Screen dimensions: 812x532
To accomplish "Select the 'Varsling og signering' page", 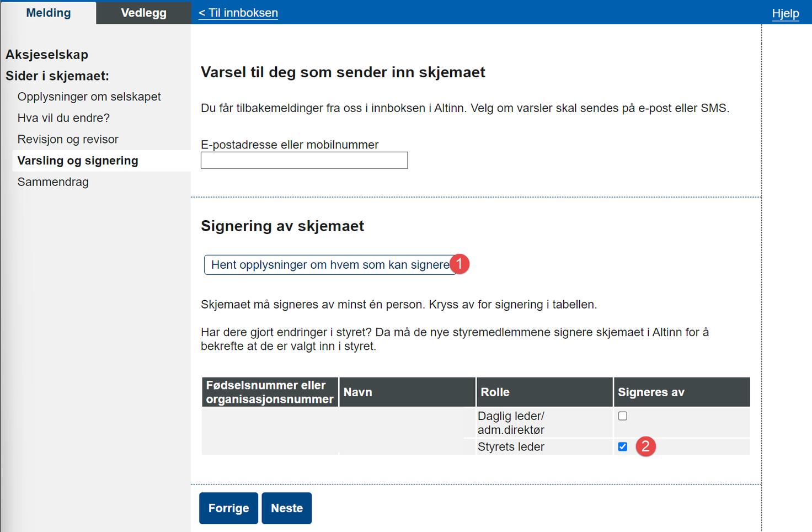I will (78, 161).
